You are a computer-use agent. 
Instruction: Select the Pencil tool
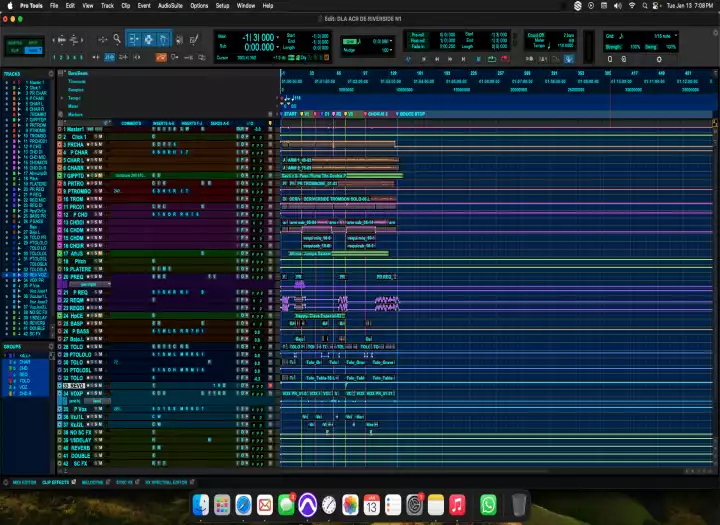[x=194, y=40]
